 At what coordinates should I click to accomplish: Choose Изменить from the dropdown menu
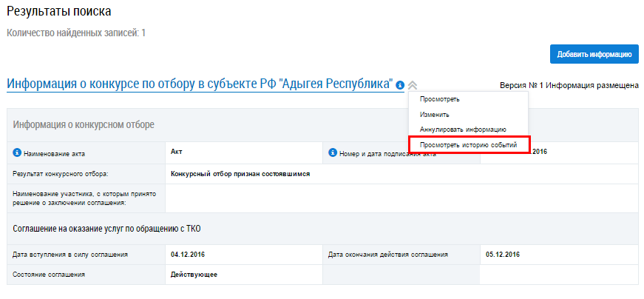pyautogui.click(x=434, y=114)
